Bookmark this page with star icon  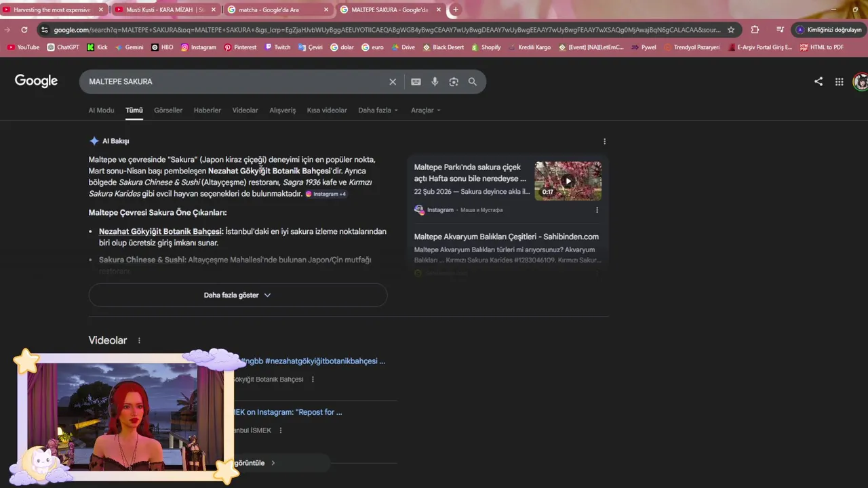(731, 30)
